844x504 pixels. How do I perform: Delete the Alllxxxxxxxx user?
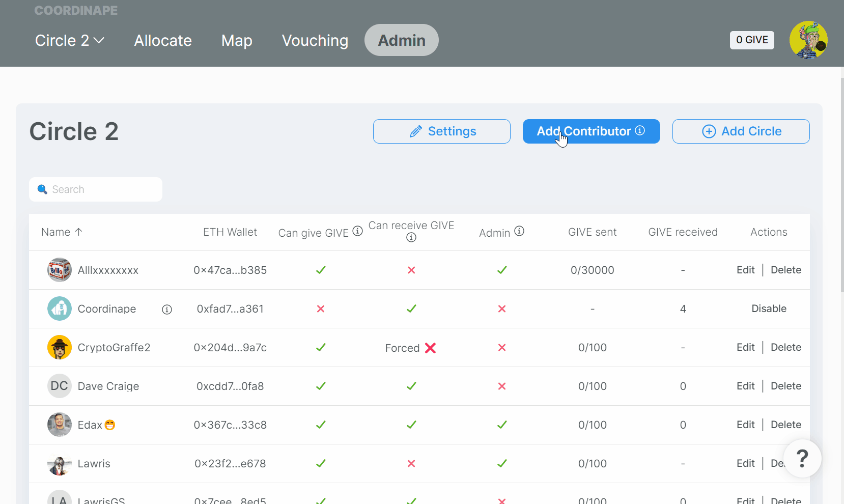point(786,270)
